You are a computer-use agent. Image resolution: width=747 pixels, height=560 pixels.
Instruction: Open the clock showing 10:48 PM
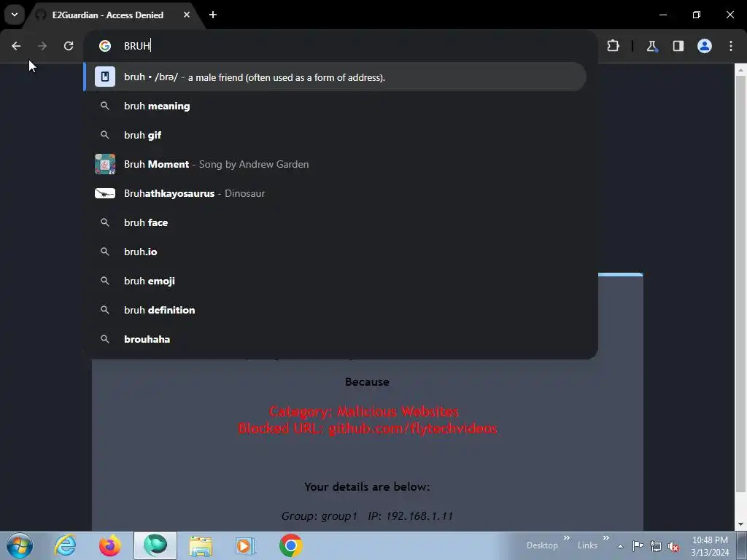[710, 546]
